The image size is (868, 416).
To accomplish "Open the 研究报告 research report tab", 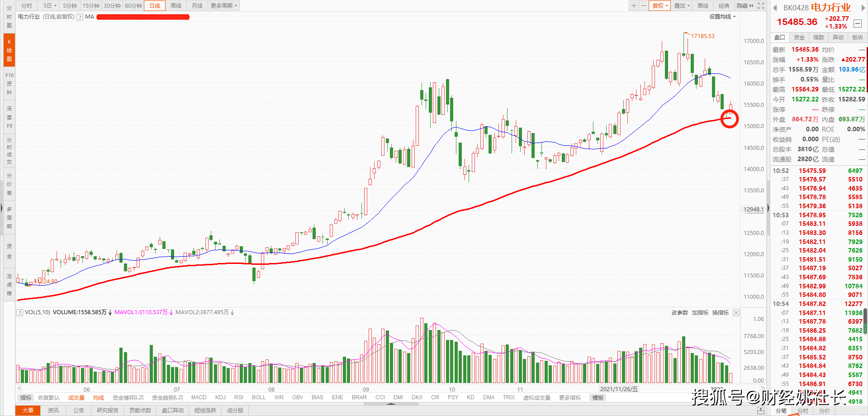I will [x=108, y=410].
